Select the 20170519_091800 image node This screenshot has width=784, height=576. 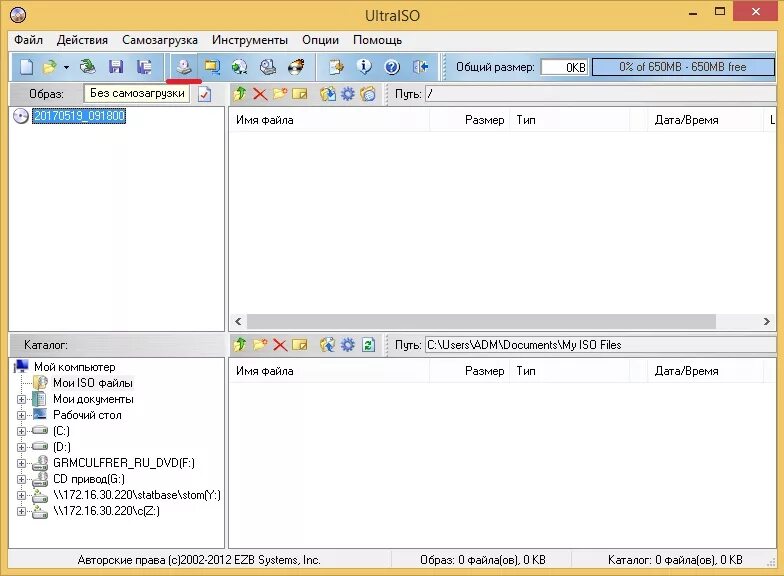pyautogui.click(x=79, y=116)
